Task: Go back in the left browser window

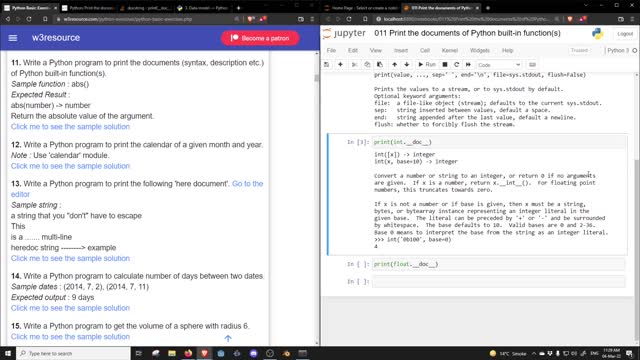Action: click(x=7, y=19)
